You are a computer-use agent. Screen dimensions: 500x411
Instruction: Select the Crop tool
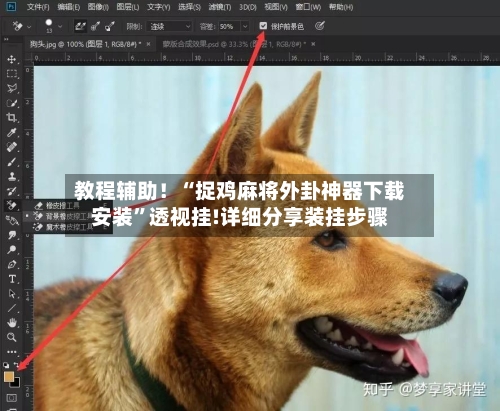click(12, 118)
